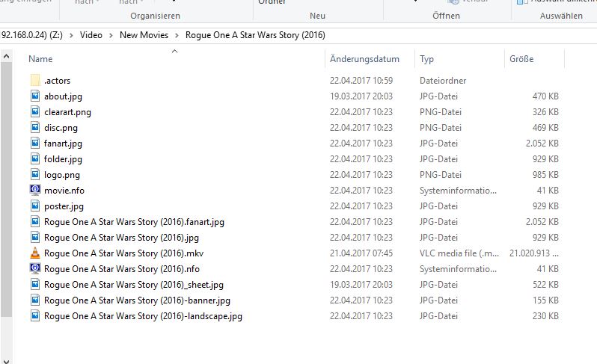Click icon of Rogue One A Star Wars Story (2016).jpg

(35, 238)
